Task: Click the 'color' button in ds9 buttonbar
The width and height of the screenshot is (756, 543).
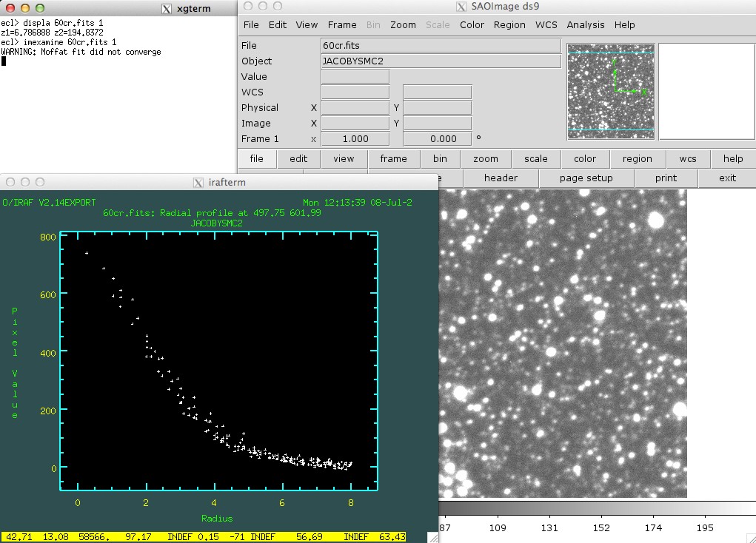Action: (585, 158)
